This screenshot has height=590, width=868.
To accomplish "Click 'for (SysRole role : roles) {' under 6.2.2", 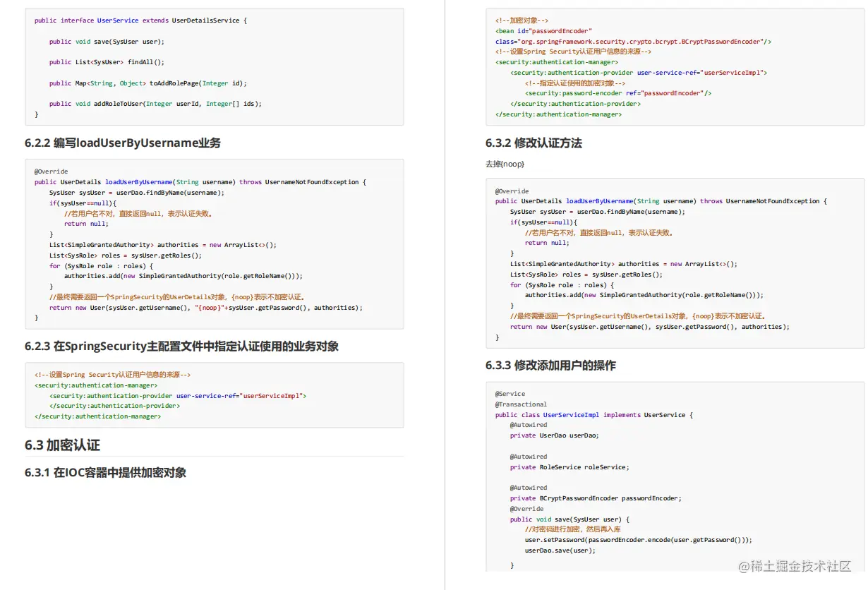I will tap(102, 266).
